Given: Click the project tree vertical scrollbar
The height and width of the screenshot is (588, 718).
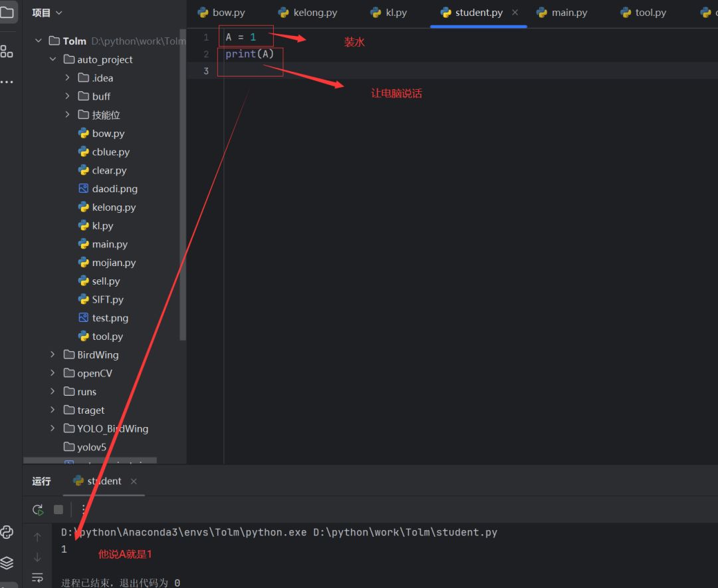Looking at the screenshot, I should (183, 184).
